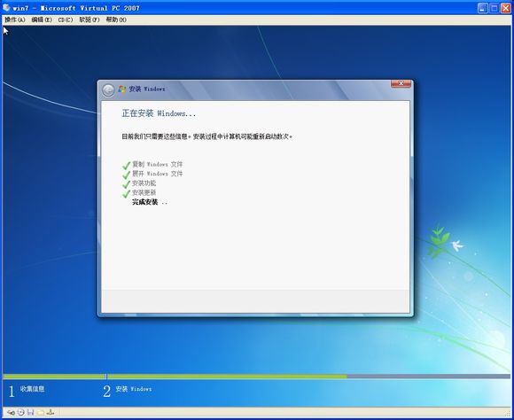The image size is (514, 420).
Task: Click the Windows flag logo in installer title
Action: 122,89
